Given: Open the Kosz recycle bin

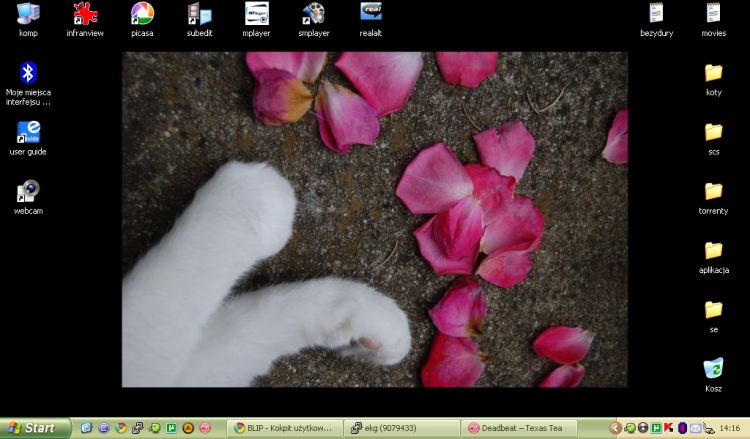Looking at the screenshot, I should tap(713, 369).
